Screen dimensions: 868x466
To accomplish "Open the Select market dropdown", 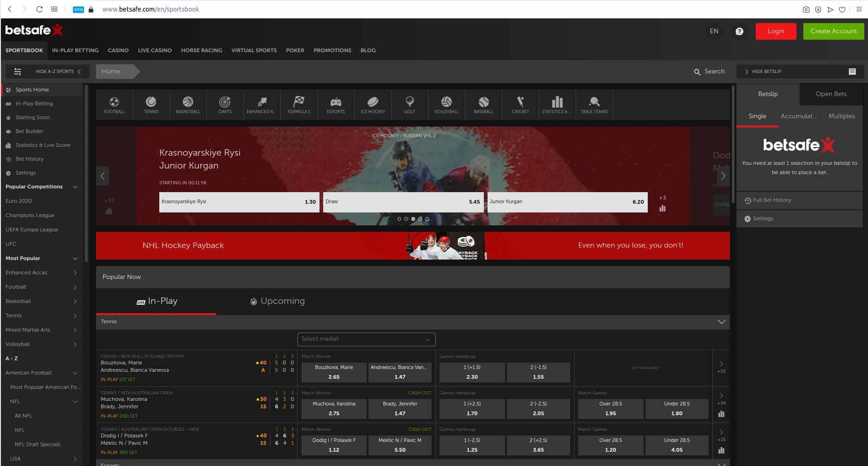I will pyautogui.click(x=366, y=339).
